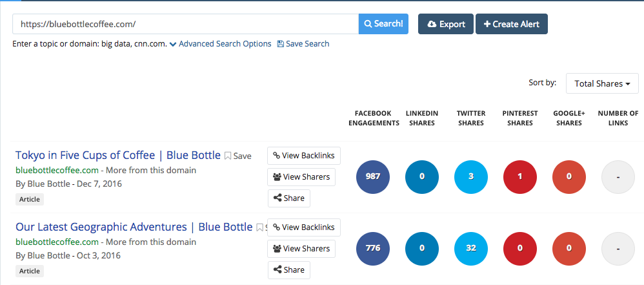Click bluebottlecoffee.com domain under the Tokyo article
The width and height of the screenshot is (644, 285).
tap(57, 170)
